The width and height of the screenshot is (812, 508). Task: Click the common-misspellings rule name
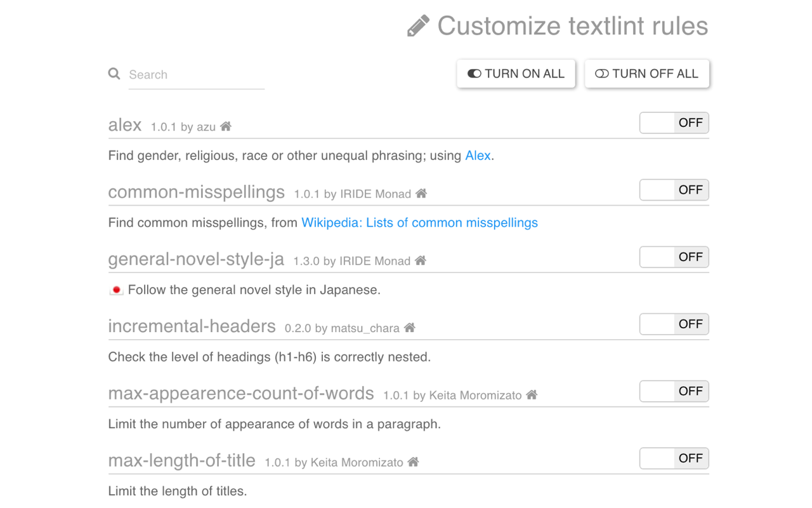(x=197, y=192)
